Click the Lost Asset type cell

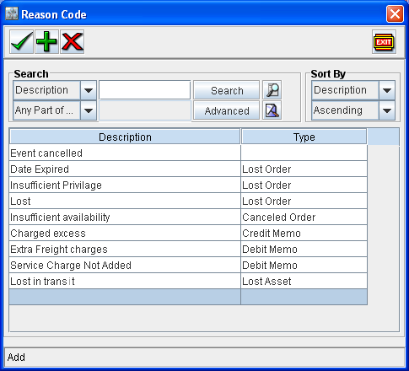[x=304, y=281]
